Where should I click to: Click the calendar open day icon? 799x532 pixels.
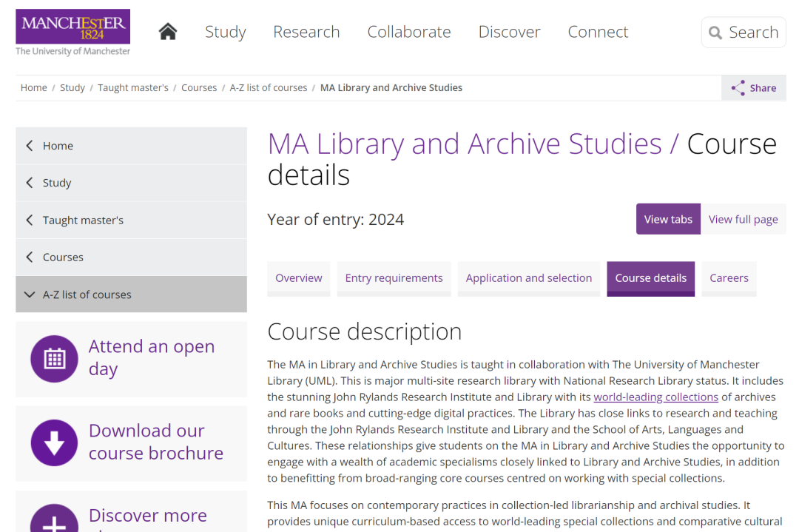[x=54, y=359]
